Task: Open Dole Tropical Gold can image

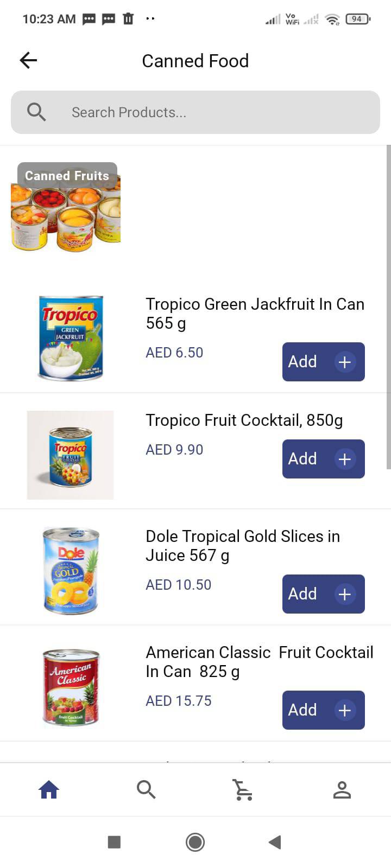Action: point(71,570)
